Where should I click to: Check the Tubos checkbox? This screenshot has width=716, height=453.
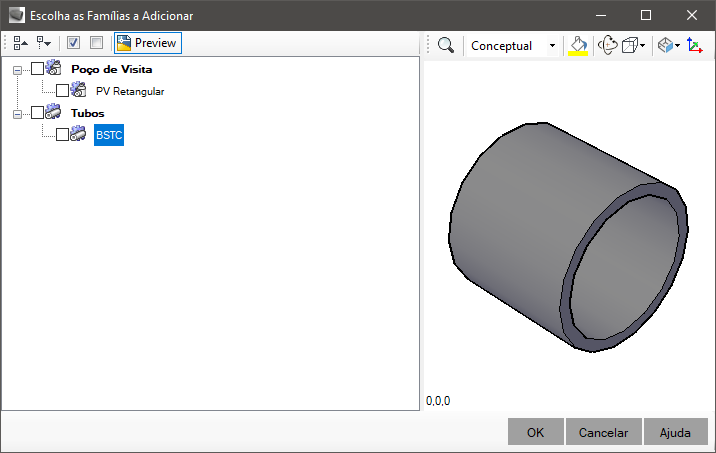coord(37,112)
